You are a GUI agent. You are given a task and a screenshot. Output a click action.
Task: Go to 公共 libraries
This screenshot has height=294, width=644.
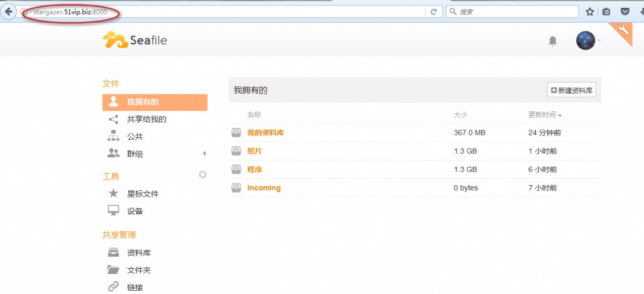[x=135, y=136]
